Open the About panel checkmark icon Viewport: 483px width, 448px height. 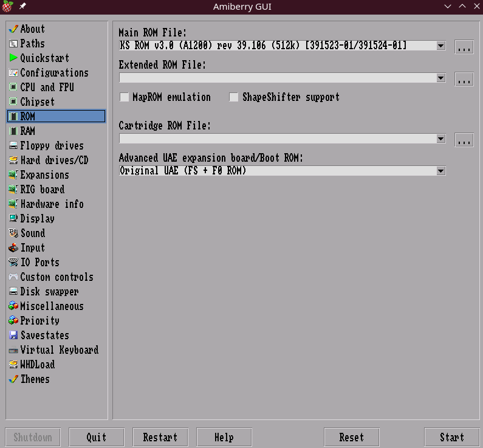(13, 29)
